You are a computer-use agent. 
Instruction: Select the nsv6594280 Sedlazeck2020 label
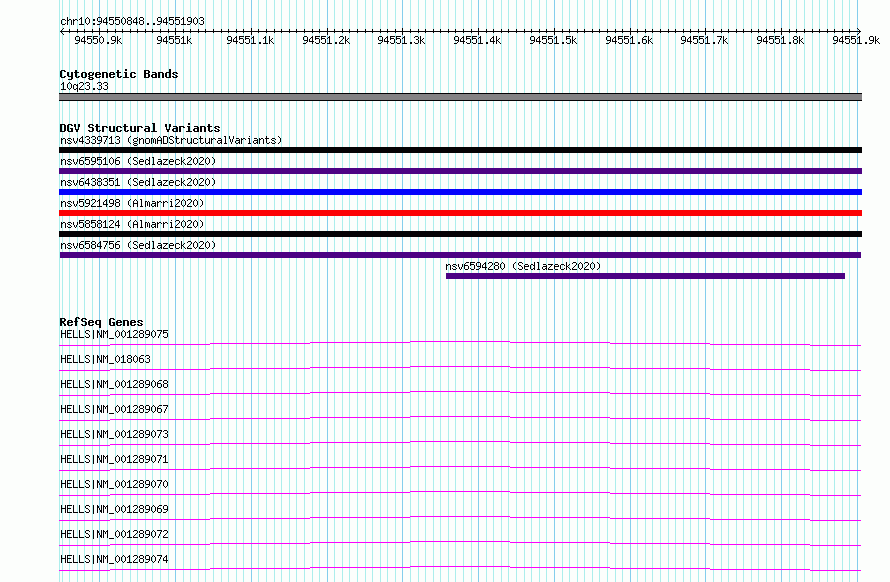[x=523, y=266]
